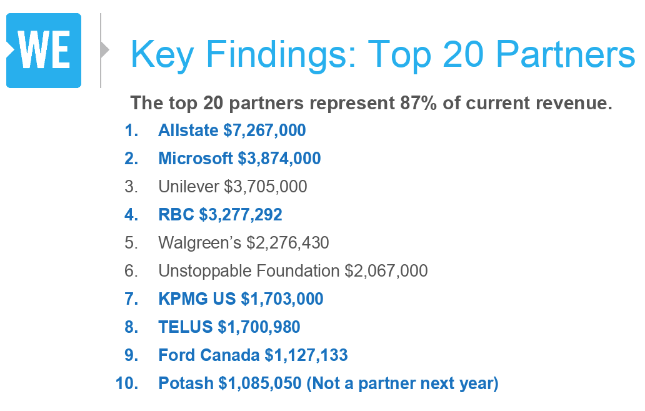Click the gray arrow beside the logo
This screenshot has width=645, height=411.
(x=105, y=50)
